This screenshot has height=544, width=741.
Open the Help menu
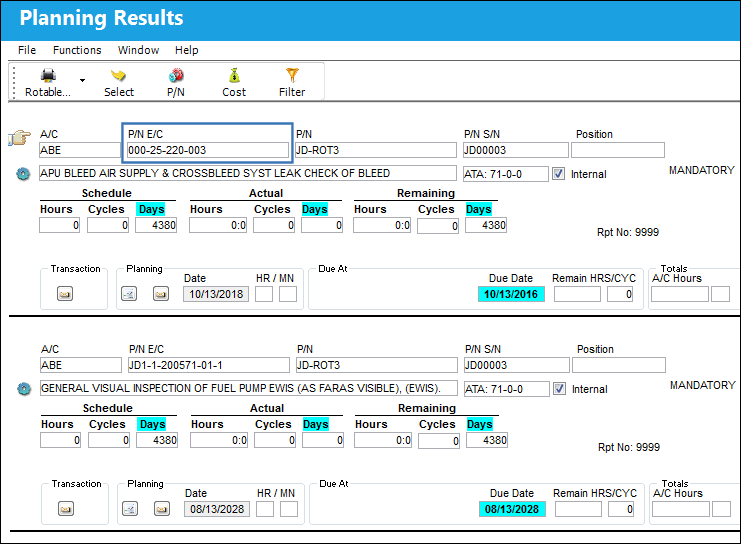pos(187,50)
